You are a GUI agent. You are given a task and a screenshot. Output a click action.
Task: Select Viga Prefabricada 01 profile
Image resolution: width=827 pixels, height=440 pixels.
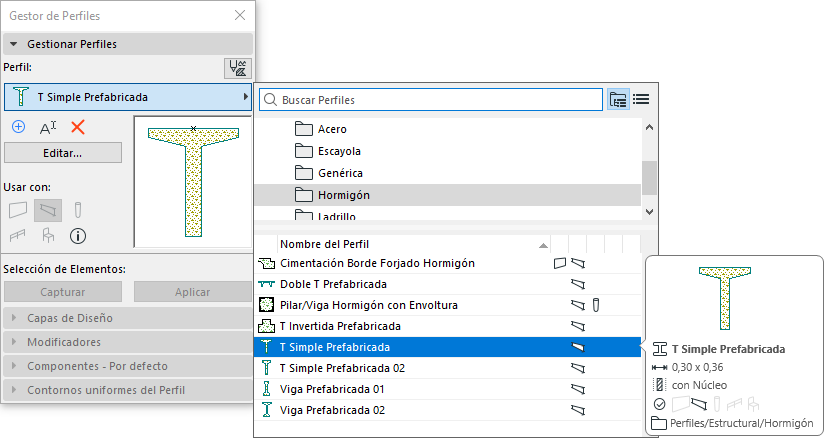pos(447,389)
